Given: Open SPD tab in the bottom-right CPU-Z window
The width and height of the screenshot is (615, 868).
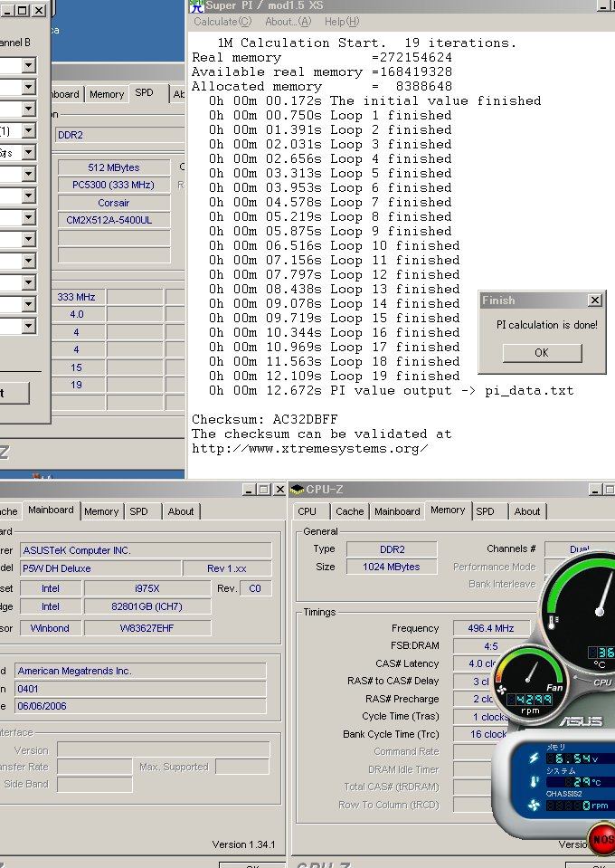Looking at the screenshot, I should pyautogui.click(x=485, y=511).
